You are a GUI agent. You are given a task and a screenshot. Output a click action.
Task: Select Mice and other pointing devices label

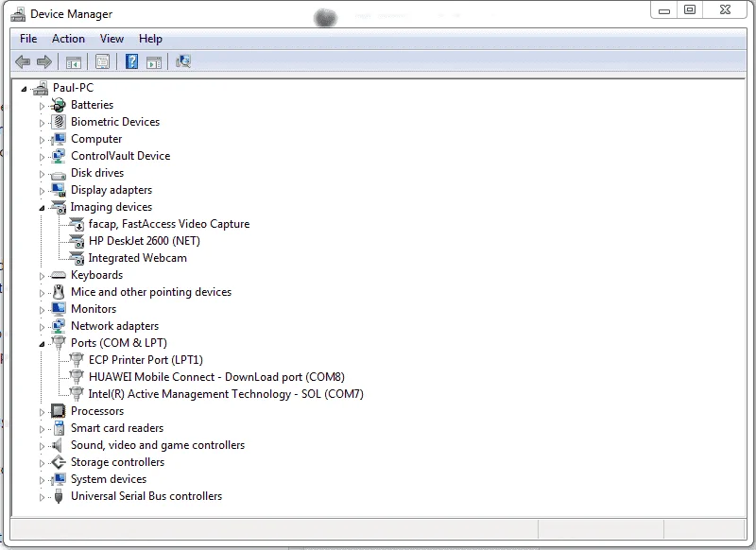click(151, 292)
